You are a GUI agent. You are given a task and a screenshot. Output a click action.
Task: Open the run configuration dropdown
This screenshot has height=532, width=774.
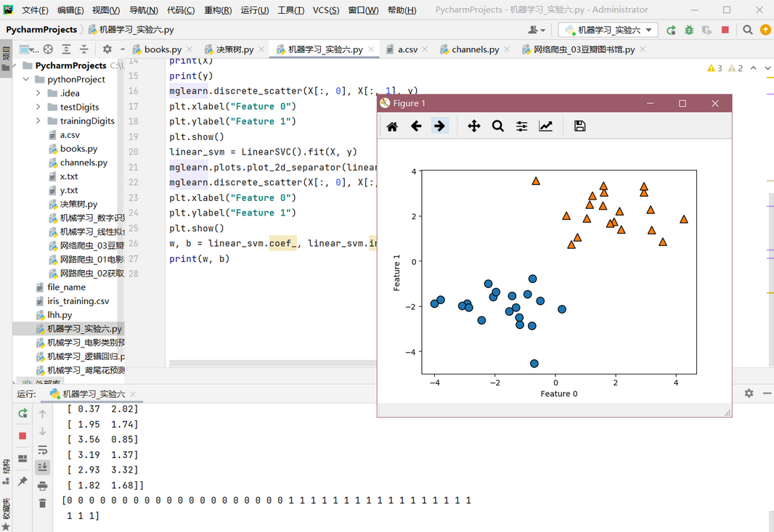pyautogui.click(x=608, y=30)
